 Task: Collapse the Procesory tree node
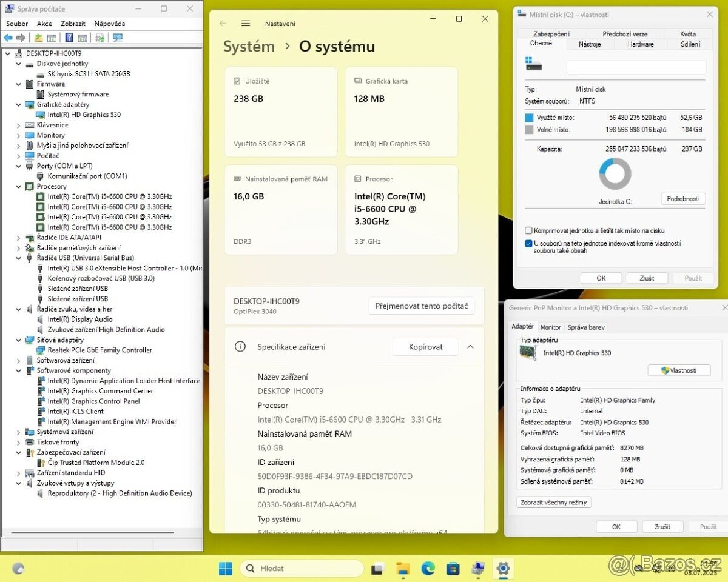pos(18,186)
